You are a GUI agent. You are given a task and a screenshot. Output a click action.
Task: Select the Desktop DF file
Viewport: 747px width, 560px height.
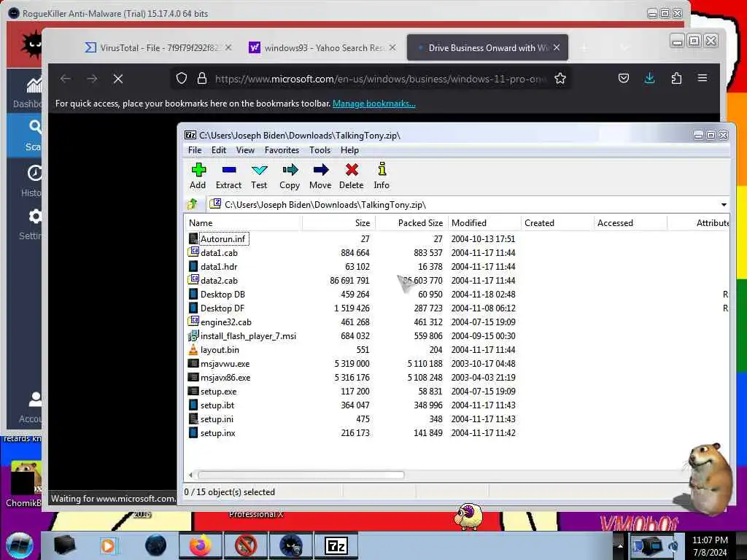point(222,308)
